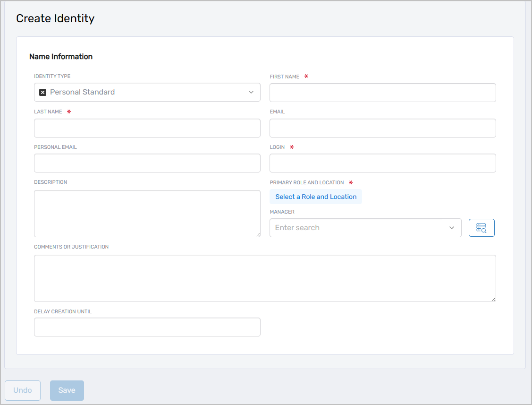Click the Undo button
This screenshot has width=532, height=405.
(22, 390)
